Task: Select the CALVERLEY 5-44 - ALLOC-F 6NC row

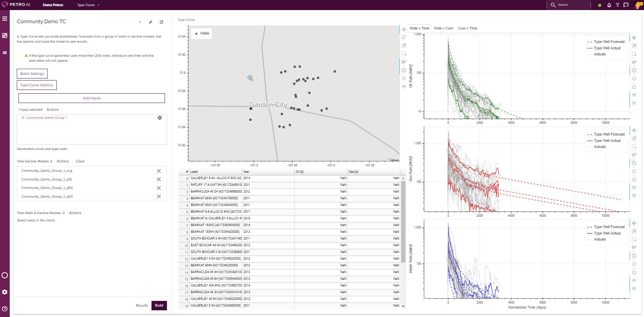Action: pos(289,178)
